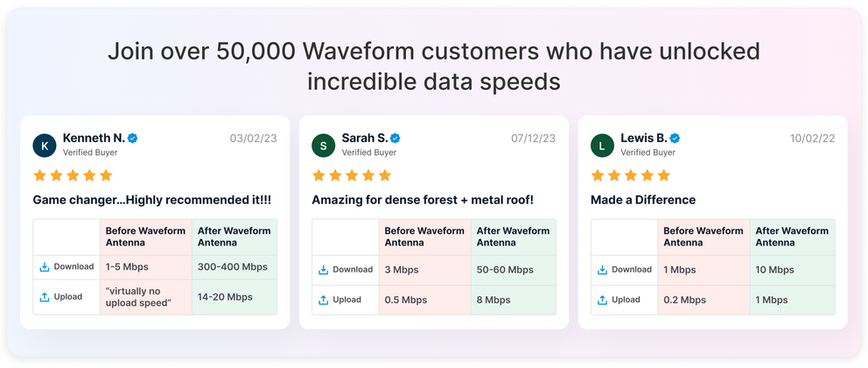Viewport: 868px width, 368px height.
Task: Click the Download icon in Lewis's table
Action: click(x=603, y=270)
